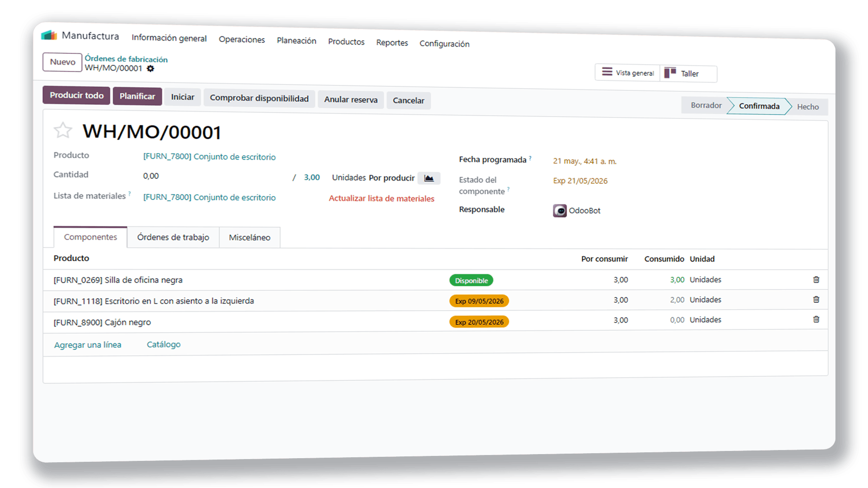This screenshot has height=488, width=868.
Task: Open product link Conjunto de escritorio in Producto
Action: click(209, 157)
